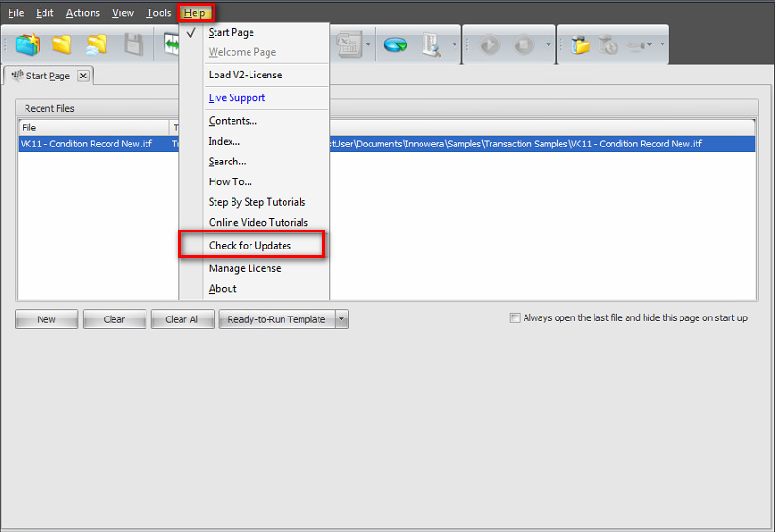Click the Open folder toolbar icon
775x532 pixels.
62,44
